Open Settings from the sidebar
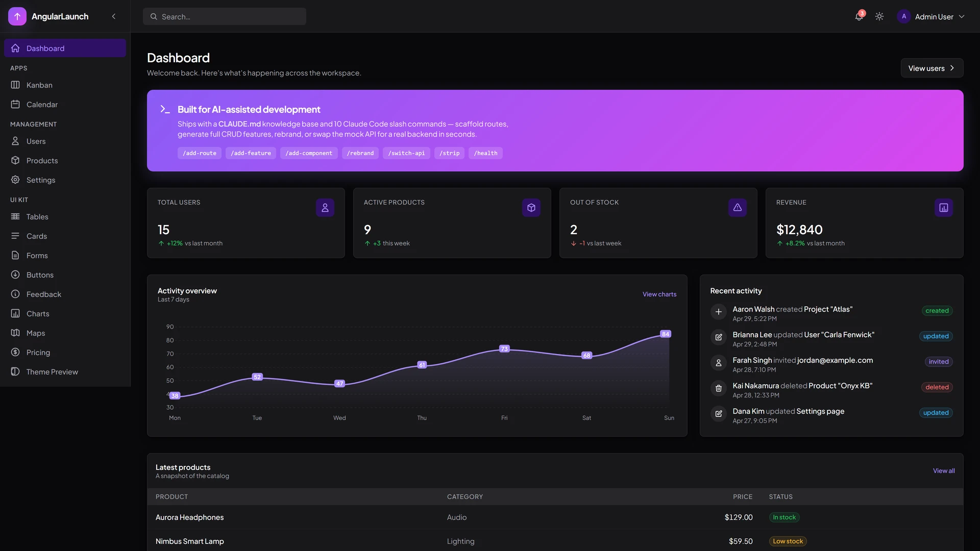This screenshot has width=980, height=551. pyautogui.click(x=65, y=180)
